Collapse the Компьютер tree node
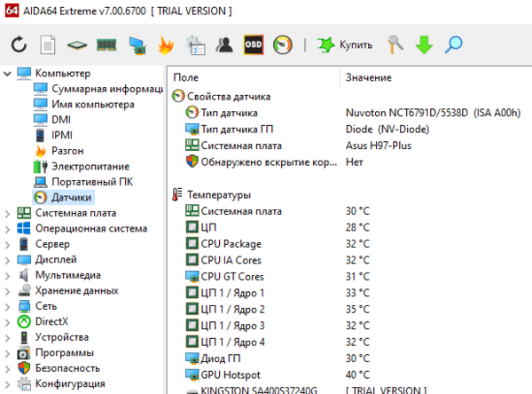Image resolution: width=532 pixels, height=394 pixels. coord(8,73)
